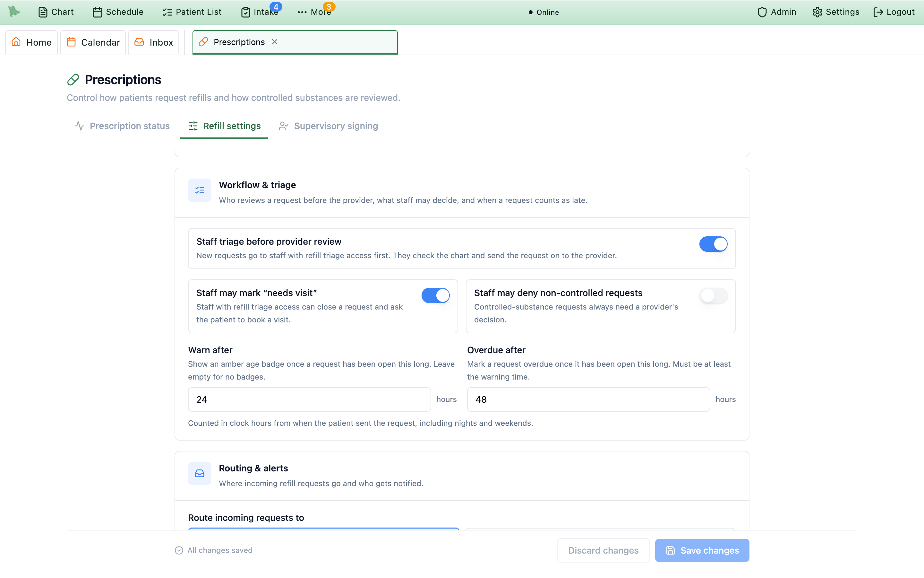Switch to Prescription status tab
The image size is (924, 578).
click(x=122, y=126)
